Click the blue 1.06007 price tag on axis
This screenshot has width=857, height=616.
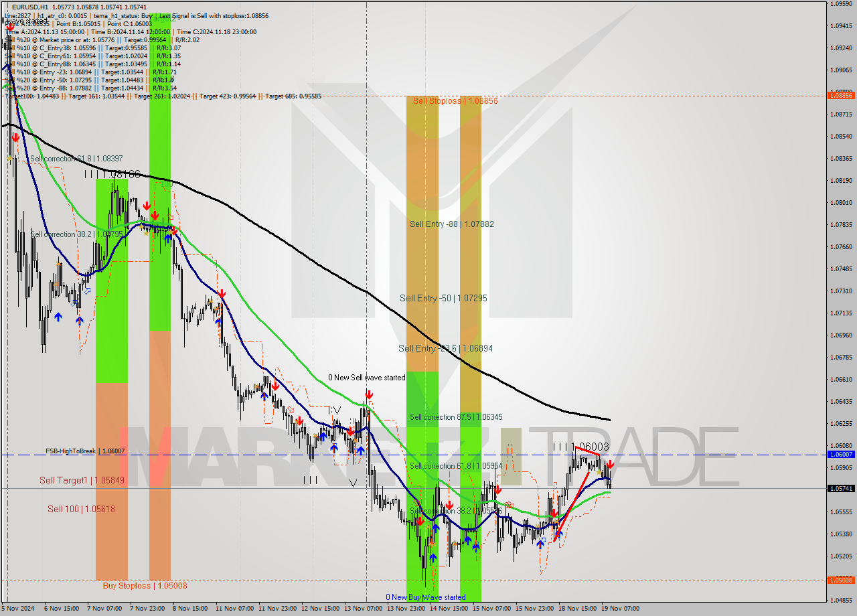tap(841, 455)
